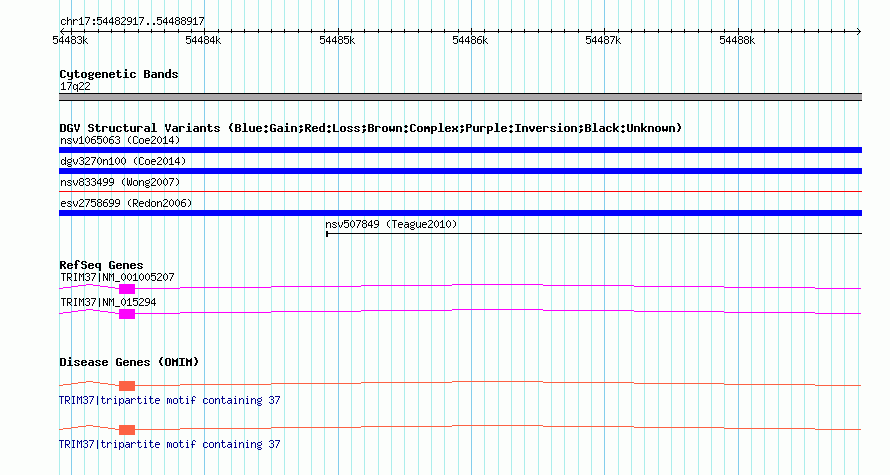Click the 54484k ruler tick label
Image resolution: width=890 pixels, height=475 pixels.
point(203,40)
